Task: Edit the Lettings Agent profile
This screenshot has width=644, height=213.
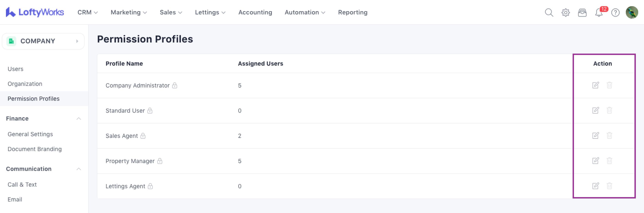Action: click(x=596, y=186)
